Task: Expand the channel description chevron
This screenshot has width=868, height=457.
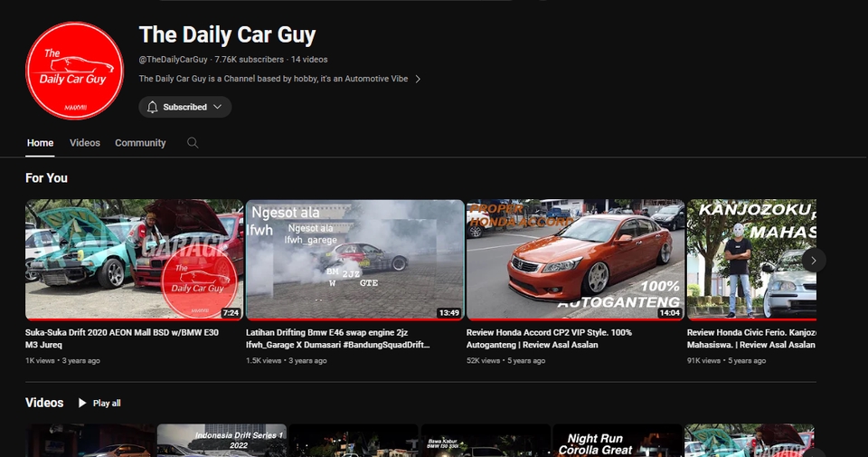Action: click(418, 80)
